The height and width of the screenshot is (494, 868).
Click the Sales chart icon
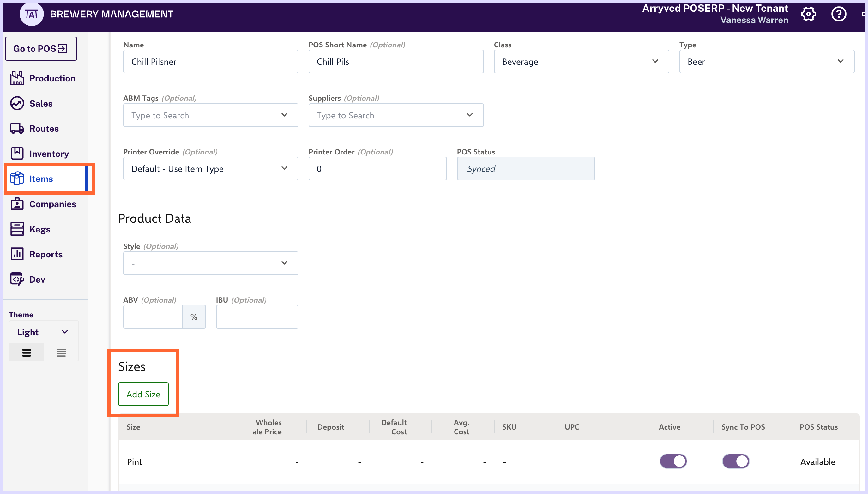pos(17,103)
